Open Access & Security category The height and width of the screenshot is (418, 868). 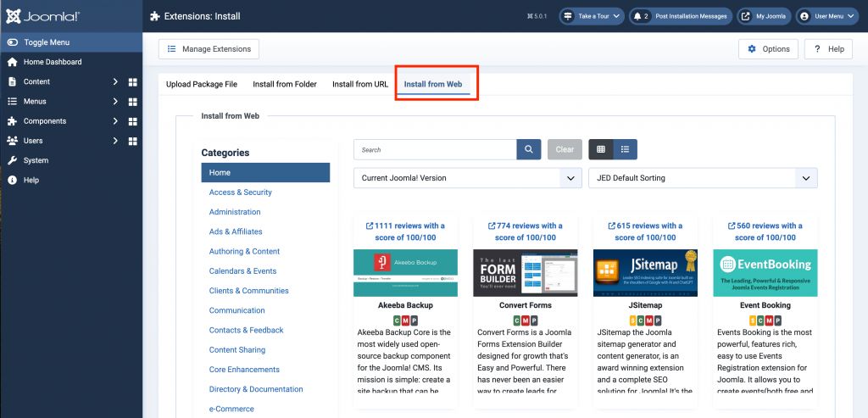(240, 192)
